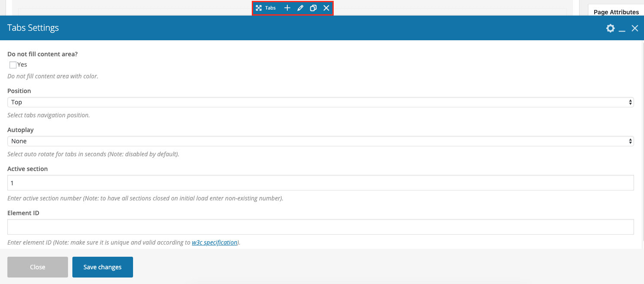Focus the Element ID text field
This screenshot has width=644, height=284.
point(321,227)
